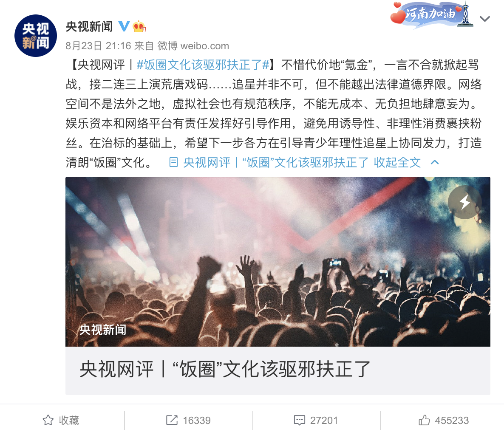Like the post with thumbs-up icon

pos(424,420)
